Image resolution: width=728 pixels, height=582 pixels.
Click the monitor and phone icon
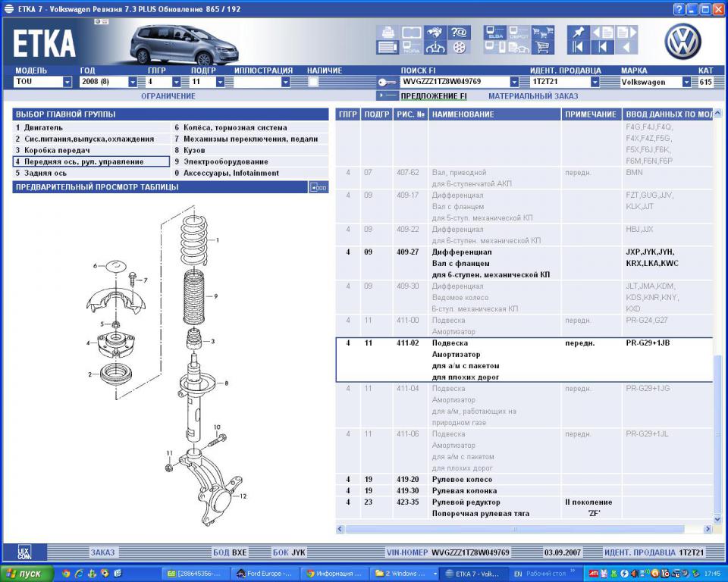coord(494,47)
